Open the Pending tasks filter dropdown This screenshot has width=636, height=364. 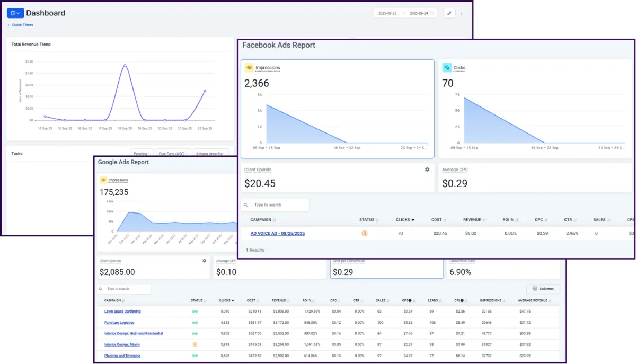[142, 154]
